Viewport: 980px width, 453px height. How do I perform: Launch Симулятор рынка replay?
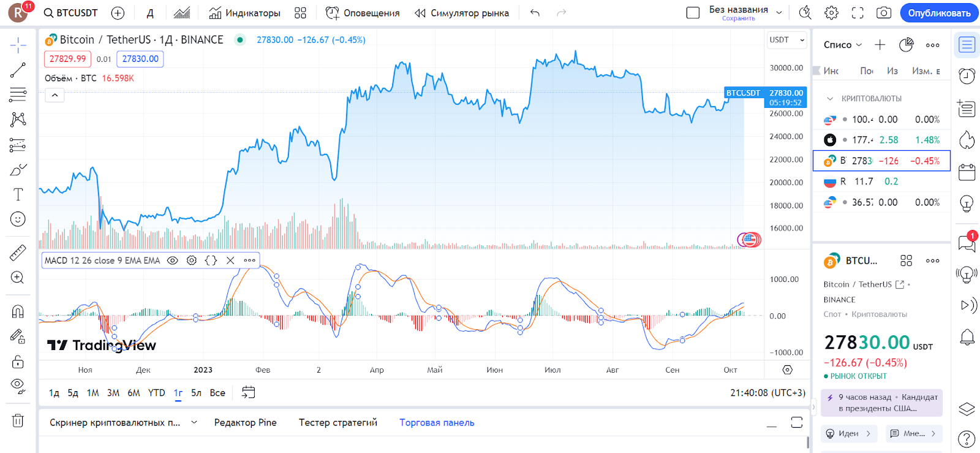(x=462, y=13)
